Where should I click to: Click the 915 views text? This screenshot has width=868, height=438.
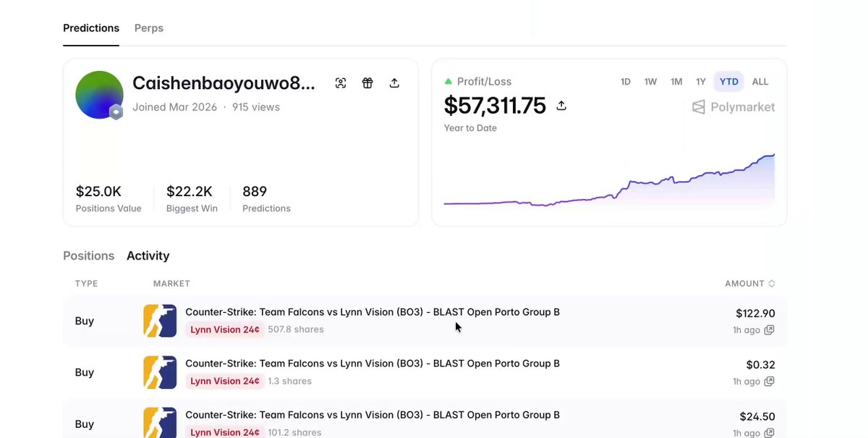256,107
